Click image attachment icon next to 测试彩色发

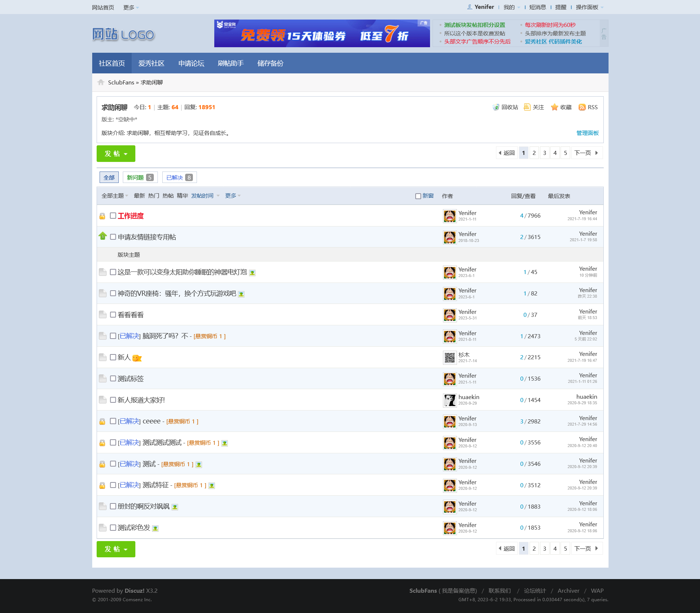155,529
